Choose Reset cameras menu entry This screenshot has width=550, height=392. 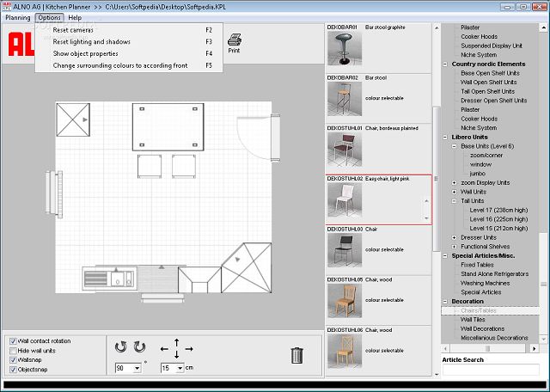pos(129,30)
